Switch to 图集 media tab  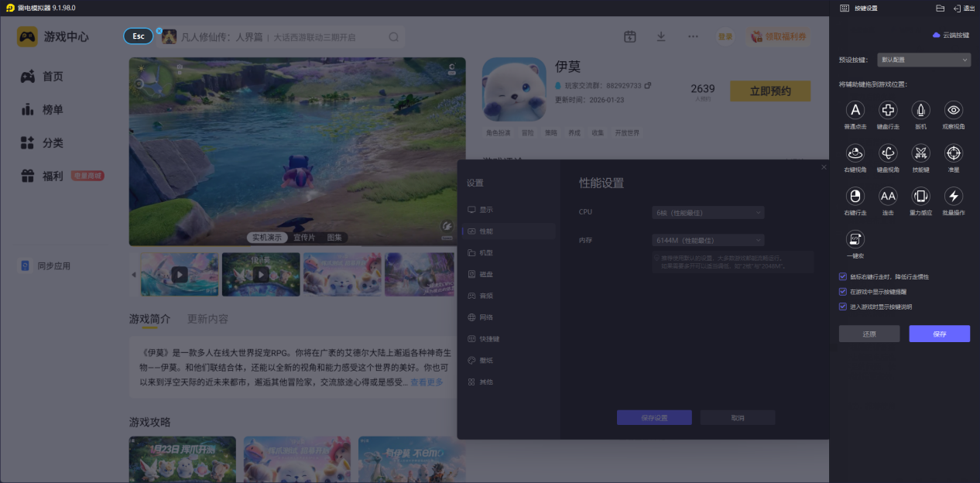[x=334, y=238]
